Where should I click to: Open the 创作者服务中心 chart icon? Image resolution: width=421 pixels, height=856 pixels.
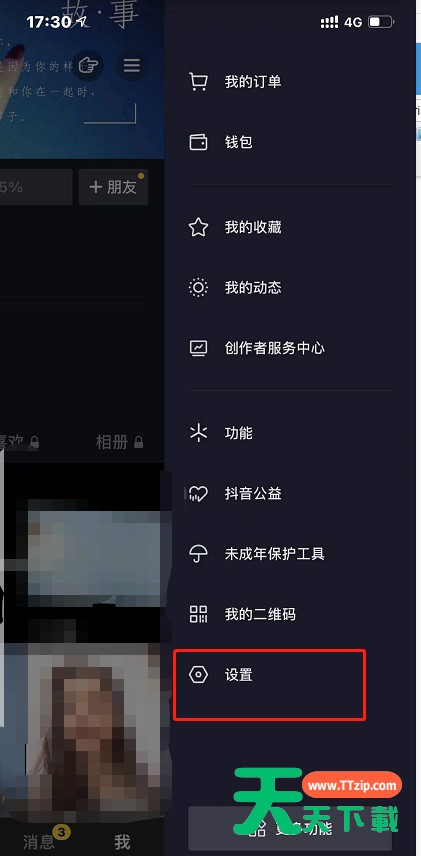[198, 348]
